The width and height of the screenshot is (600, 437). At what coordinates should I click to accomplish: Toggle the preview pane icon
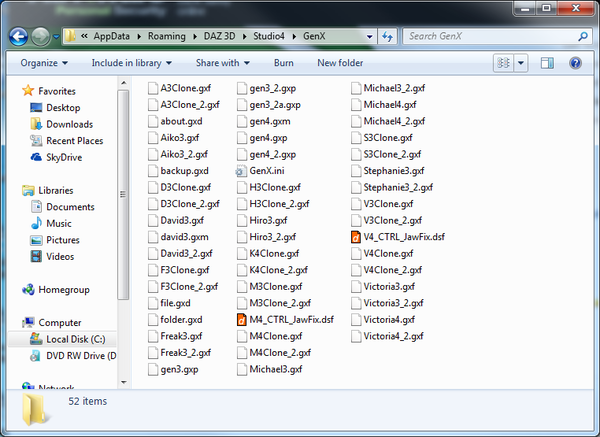click(x=547, y=63)
